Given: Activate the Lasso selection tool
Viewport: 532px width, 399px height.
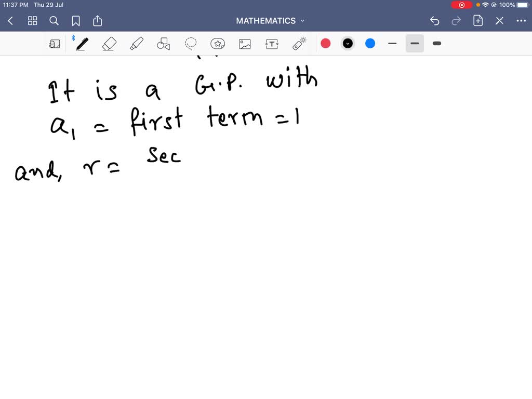Looking at the screenshot, I should (191, 44).
